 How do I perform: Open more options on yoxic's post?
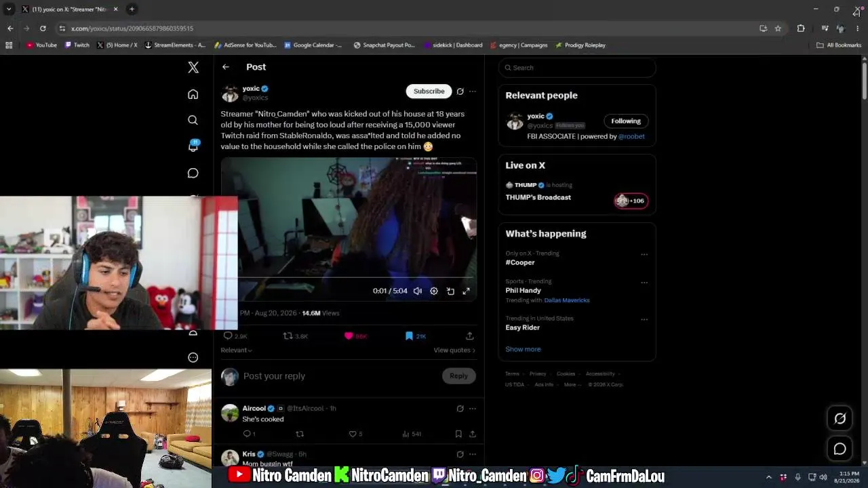coord(473,91)
